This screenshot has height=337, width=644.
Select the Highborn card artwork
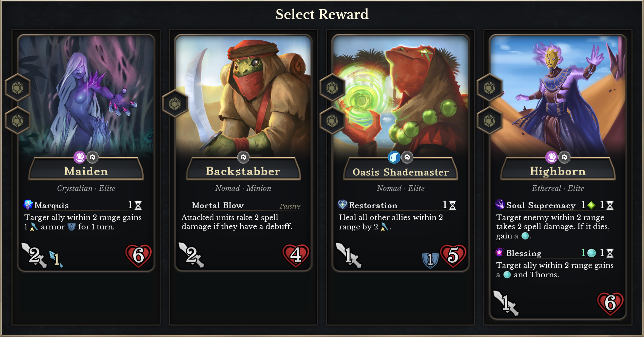tap(558, 95)
